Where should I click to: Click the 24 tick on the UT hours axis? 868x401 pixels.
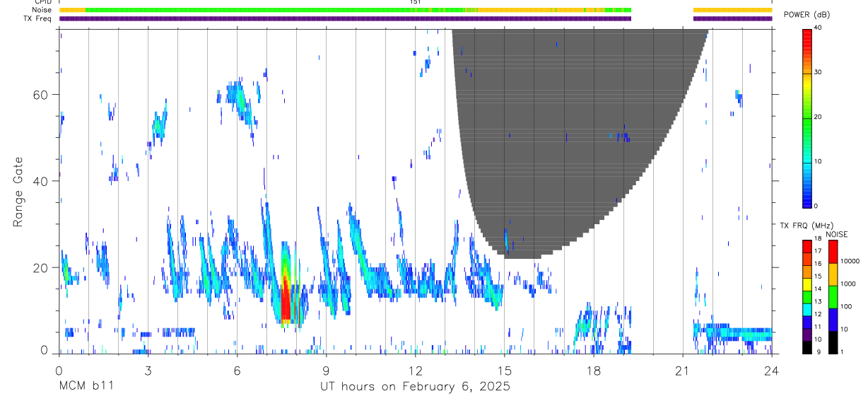pos(772,370)
